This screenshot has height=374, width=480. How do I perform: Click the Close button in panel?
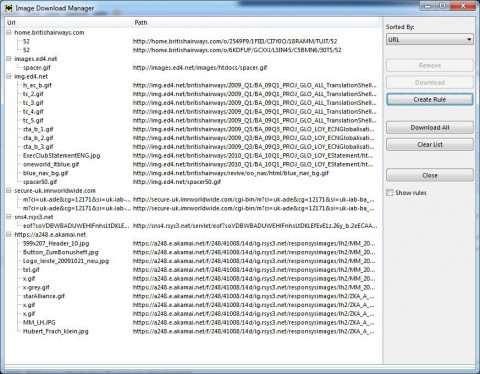[x=430, y=175]
